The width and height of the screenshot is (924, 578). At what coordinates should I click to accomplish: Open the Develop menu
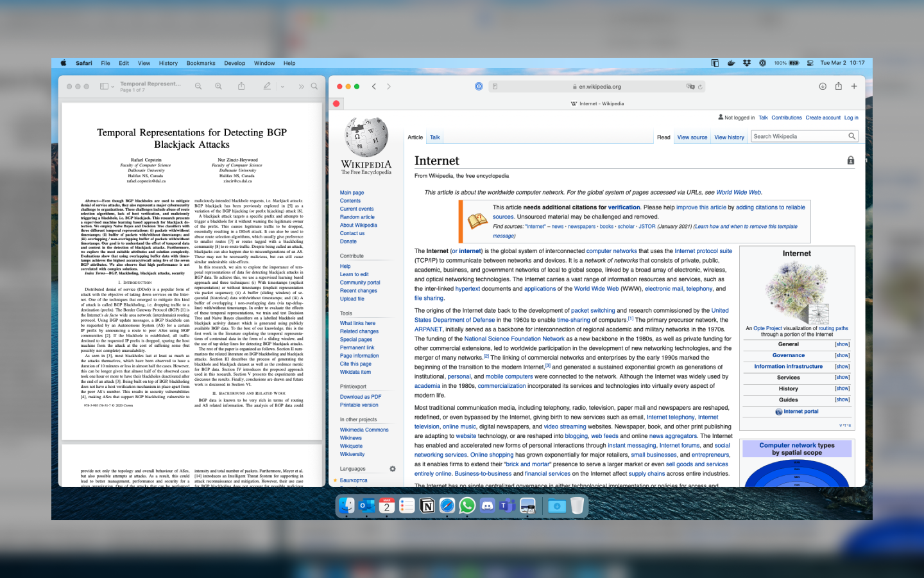pyautogui.click(x=235, y=63)
